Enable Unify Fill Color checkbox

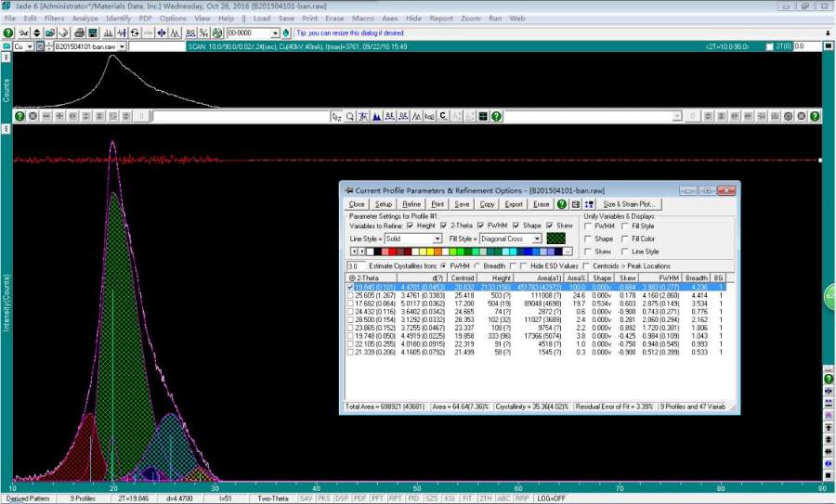tap(625, 239)
